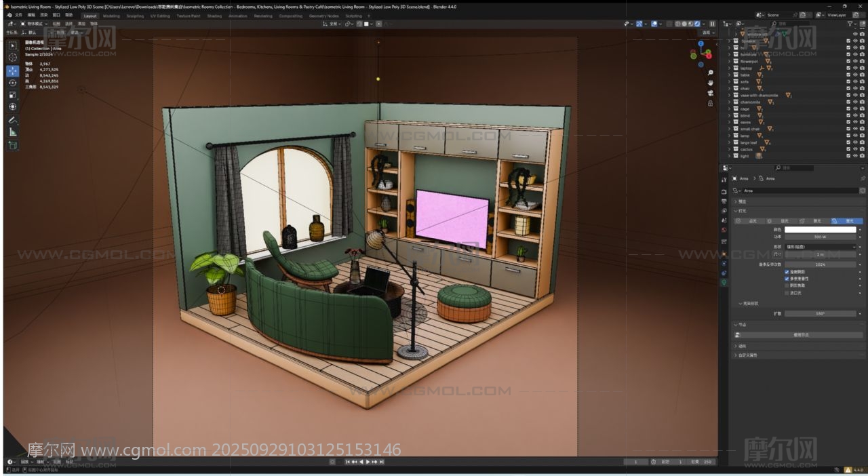This screenshot has width=868, height=476.
Task: Click the Play Animation button in timeline
Action: tap(368, 462)
